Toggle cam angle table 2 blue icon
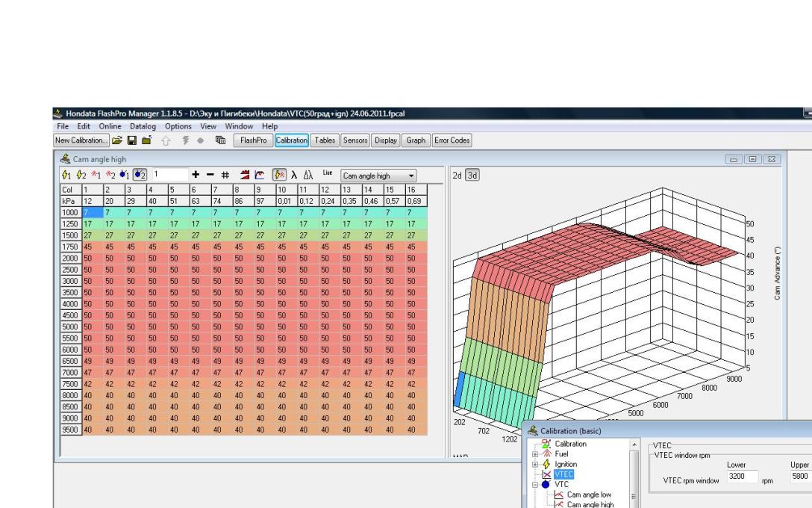The width and height of the screenshot is (812, 508). pos(140,176)
